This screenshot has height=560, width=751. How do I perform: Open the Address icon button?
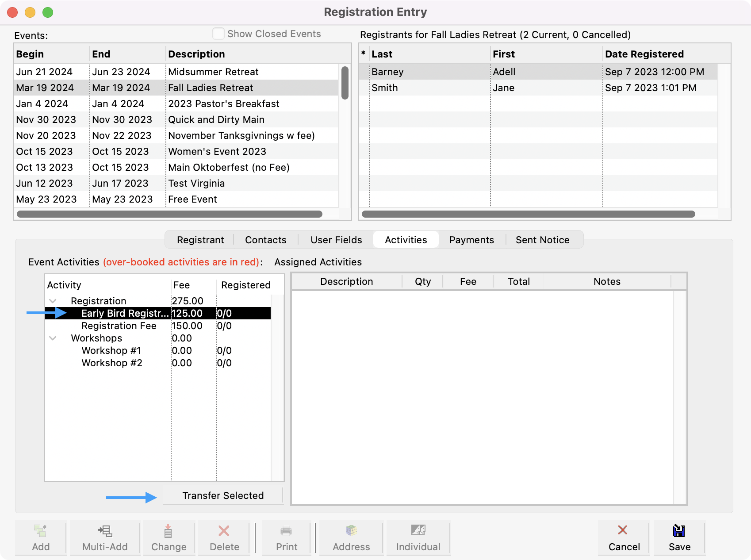[351, 531]
